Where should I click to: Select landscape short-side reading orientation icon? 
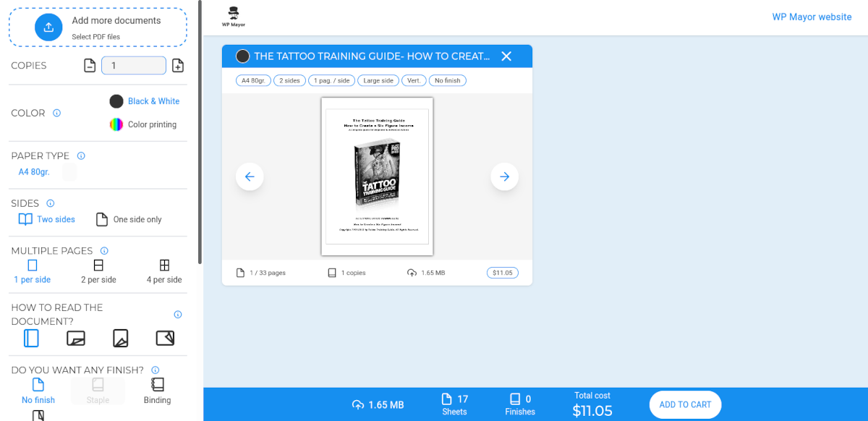point(165,338)
